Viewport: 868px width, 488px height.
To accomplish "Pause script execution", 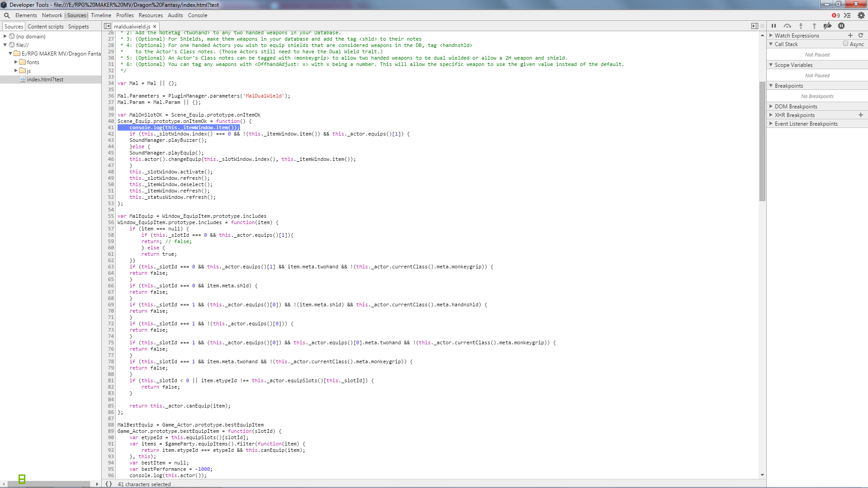I will point(774,26).
